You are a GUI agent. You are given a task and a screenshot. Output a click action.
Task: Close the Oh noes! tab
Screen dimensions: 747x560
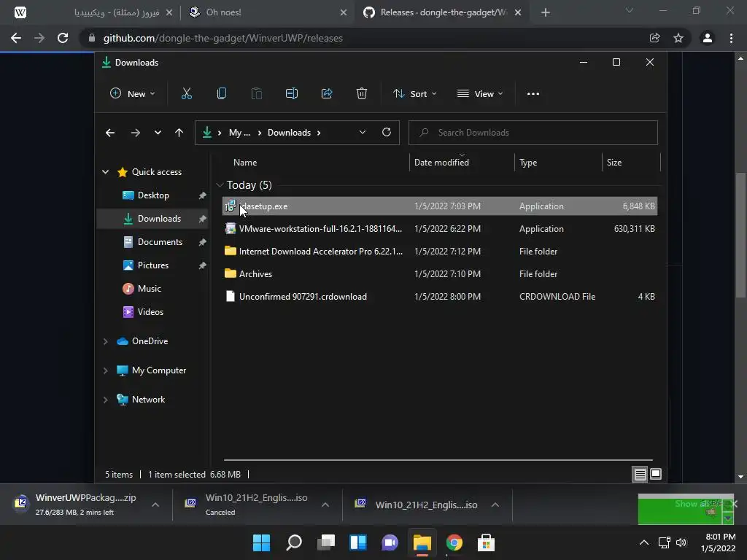(344, 12)
